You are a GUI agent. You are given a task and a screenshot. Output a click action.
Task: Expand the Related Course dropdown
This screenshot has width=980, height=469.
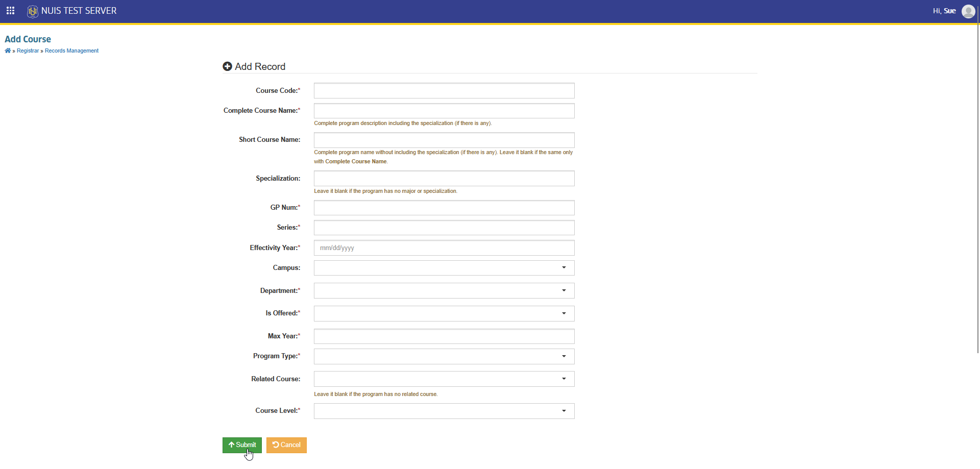point(444,379)
